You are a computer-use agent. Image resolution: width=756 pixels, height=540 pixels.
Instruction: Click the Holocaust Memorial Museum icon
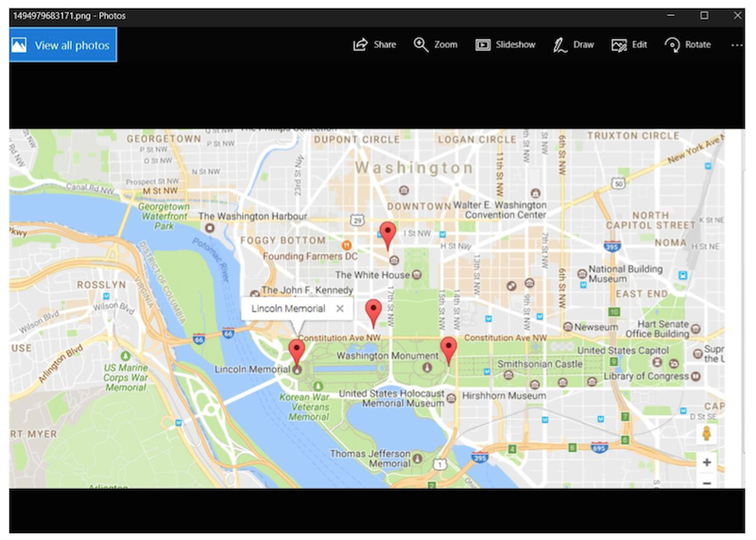(x=451, y=398)
